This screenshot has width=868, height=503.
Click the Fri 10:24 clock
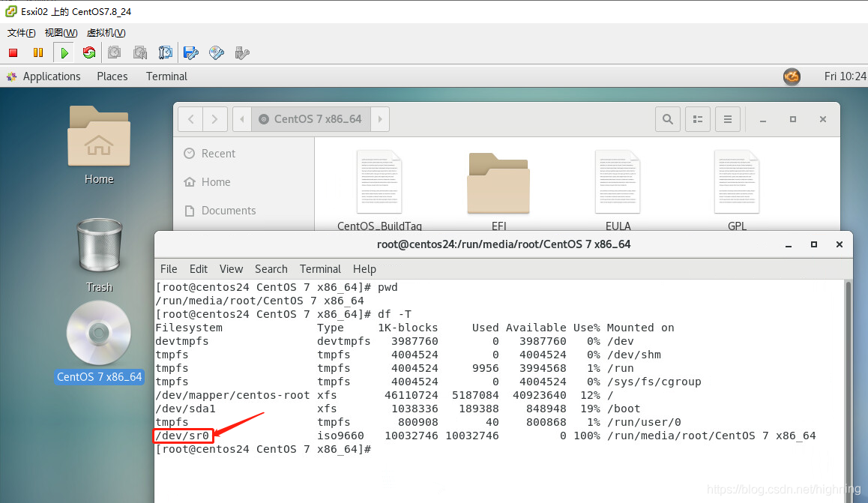point(845,76)
